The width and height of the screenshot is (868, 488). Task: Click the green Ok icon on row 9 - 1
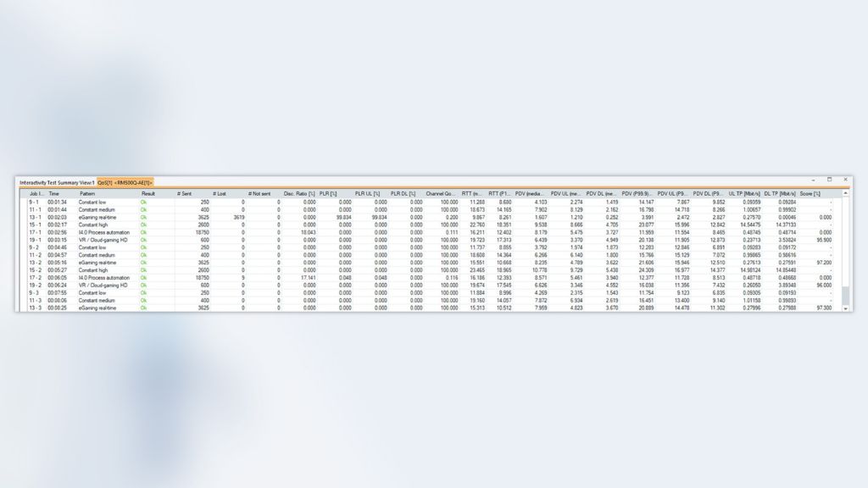143,202
